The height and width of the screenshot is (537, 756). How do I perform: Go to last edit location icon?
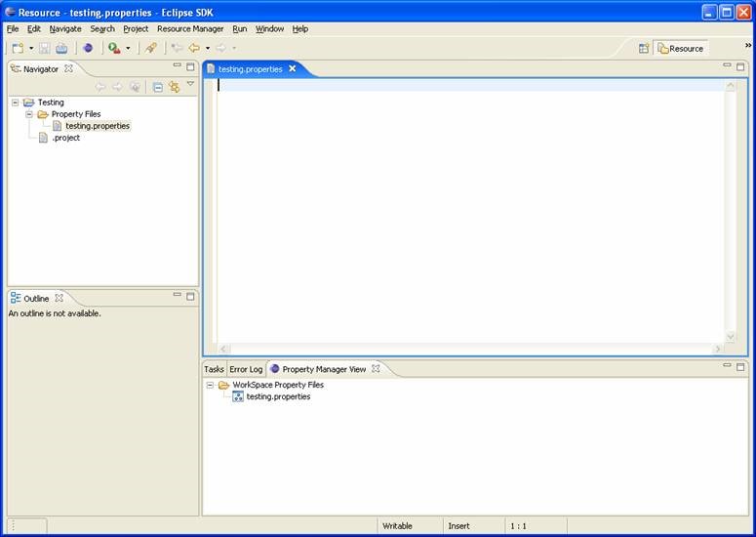pyautogui.click(x=177, y=48)
